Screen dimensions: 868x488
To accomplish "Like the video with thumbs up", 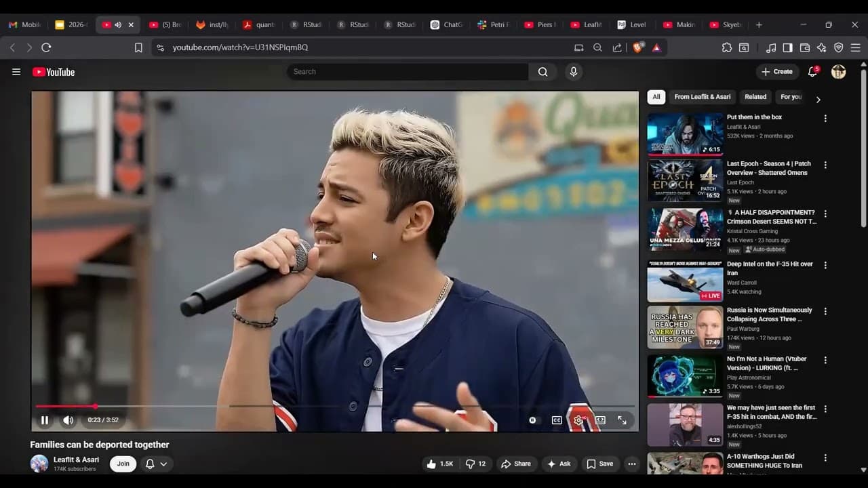I will [439, 464].
